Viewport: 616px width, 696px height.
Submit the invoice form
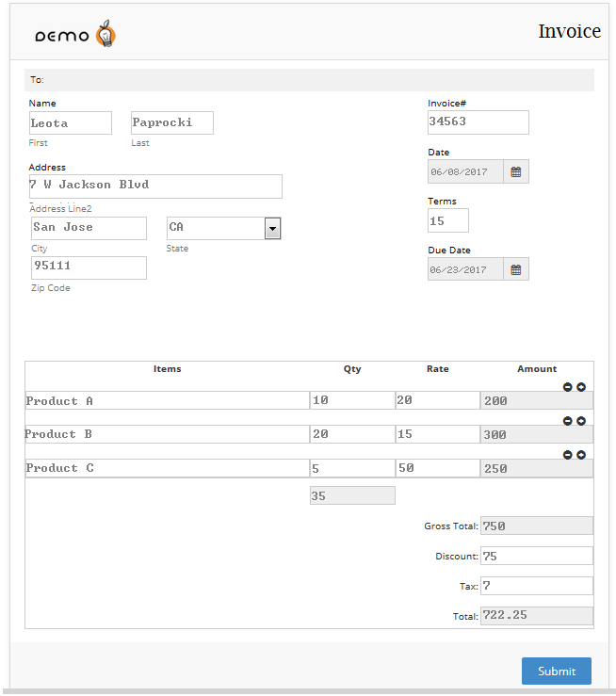coord(556,671)
